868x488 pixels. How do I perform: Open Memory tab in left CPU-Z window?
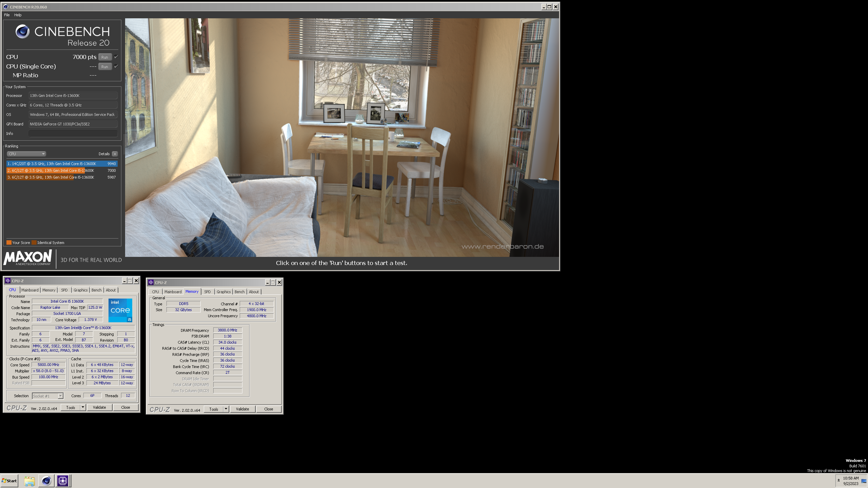click(x=49, y=290)
